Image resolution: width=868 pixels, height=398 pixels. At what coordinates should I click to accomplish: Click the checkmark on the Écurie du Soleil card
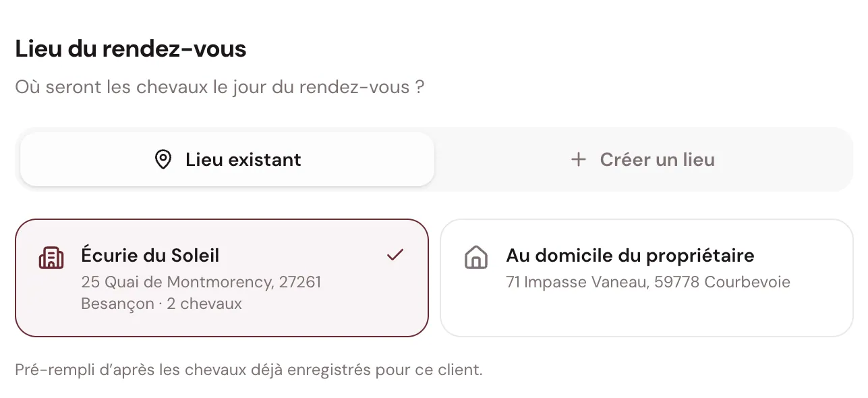pos(395,255)
